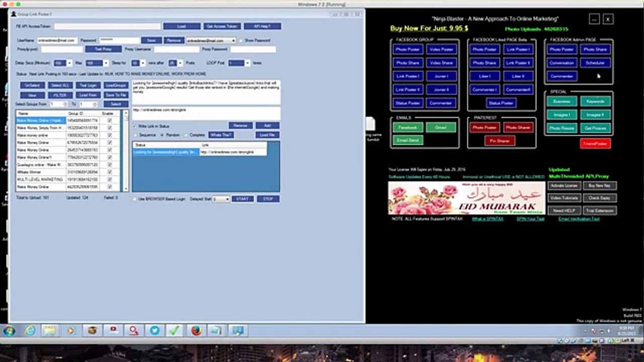Open Pinterest Pin Sharer
Screen dimensions: 644x362
(x=500, y=141)
